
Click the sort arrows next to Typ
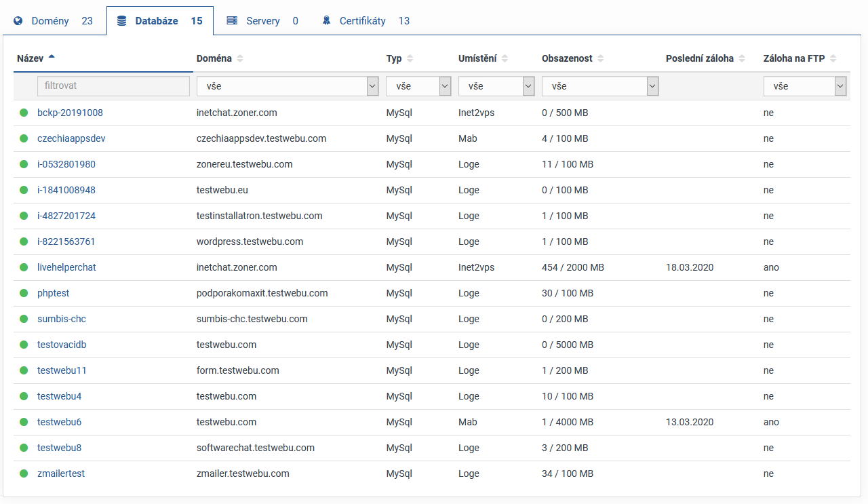pos(410,59)
